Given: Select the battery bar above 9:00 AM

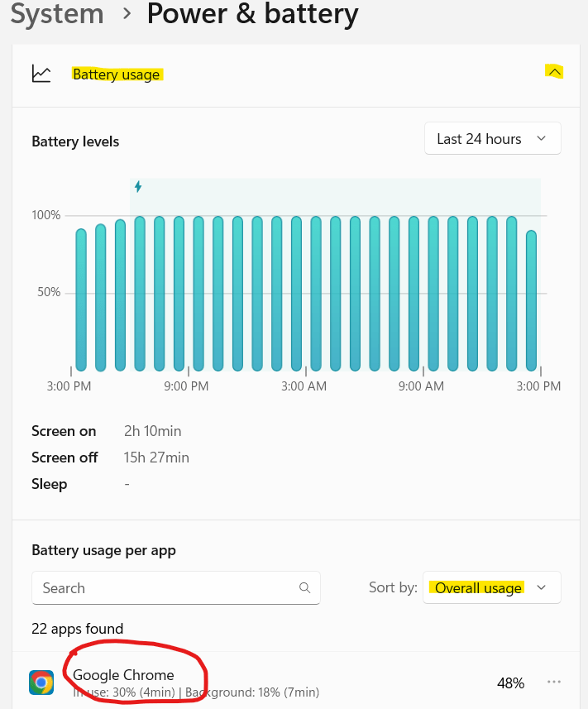Looking at the screenshot, I should tap(414, 294).
